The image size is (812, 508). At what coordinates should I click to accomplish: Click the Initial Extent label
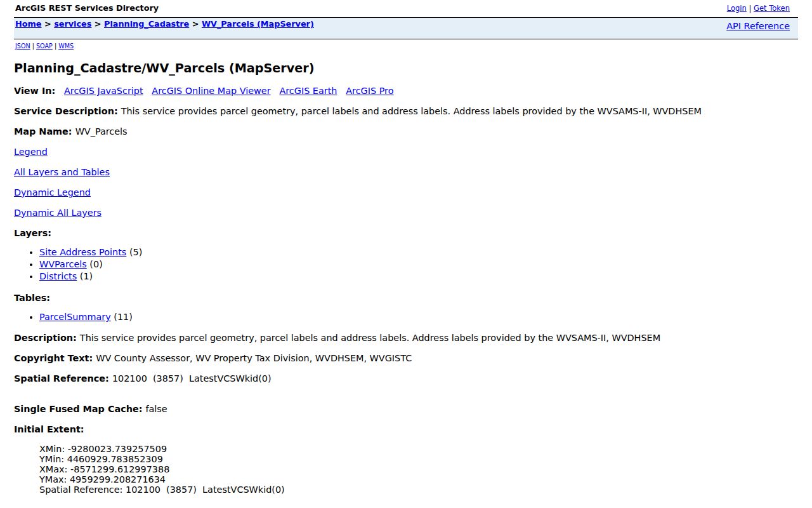coord(49,429)
